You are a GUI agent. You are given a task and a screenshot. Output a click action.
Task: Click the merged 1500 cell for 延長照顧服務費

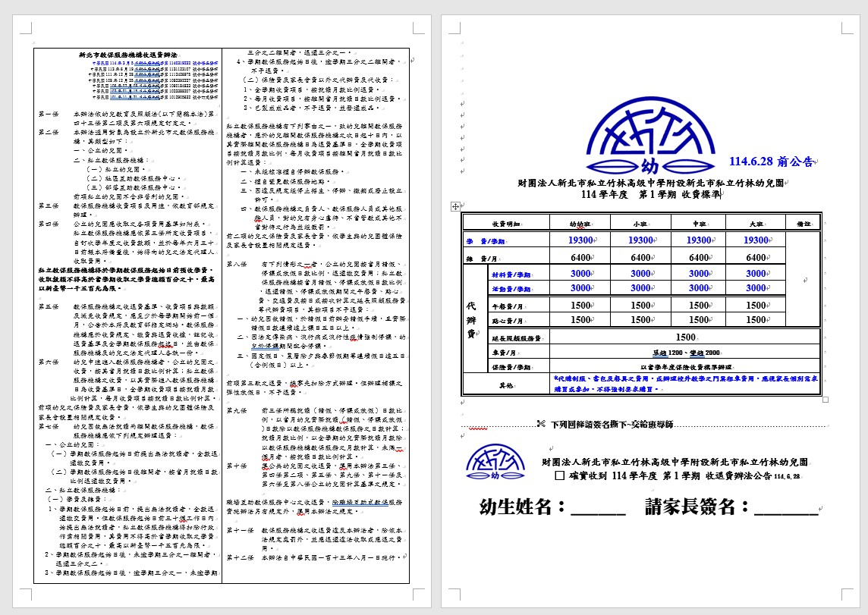pos(685,337)
